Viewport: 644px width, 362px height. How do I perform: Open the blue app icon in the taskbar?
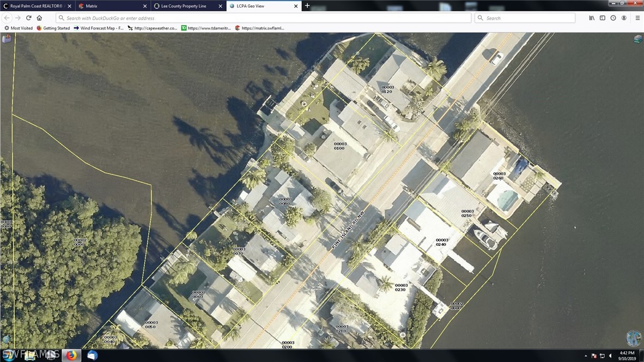pyautogui.click(x=92, y=355)
